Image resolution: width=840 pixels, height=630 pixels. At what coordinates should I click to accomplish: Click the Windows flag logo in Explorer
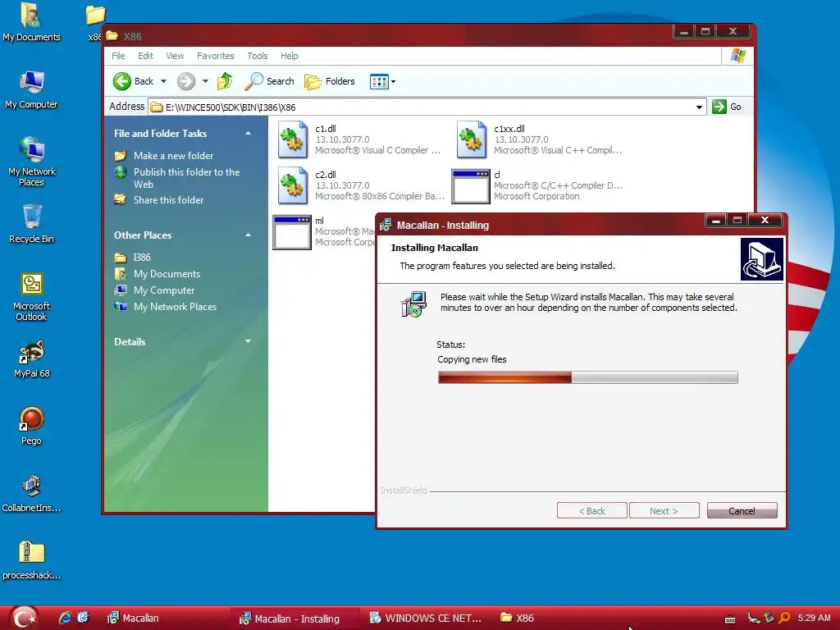coord(738,56)
